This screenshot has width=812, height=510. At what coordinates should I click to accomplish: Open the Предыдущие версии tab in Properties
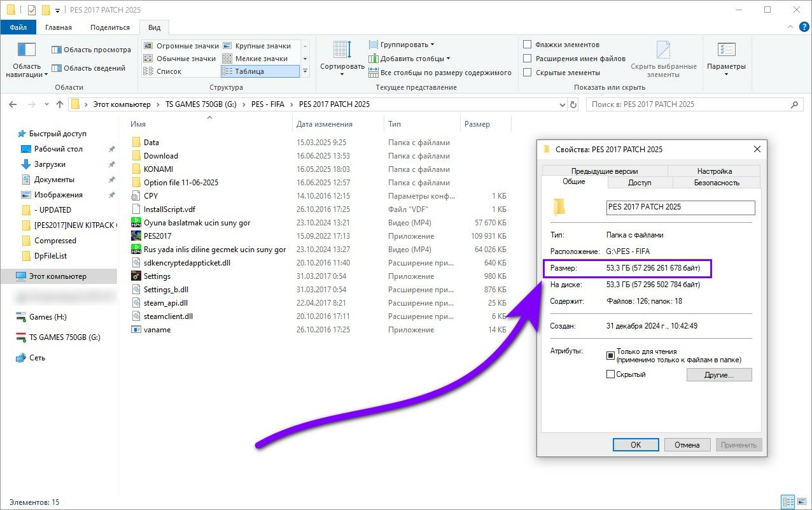click(605, 171)
